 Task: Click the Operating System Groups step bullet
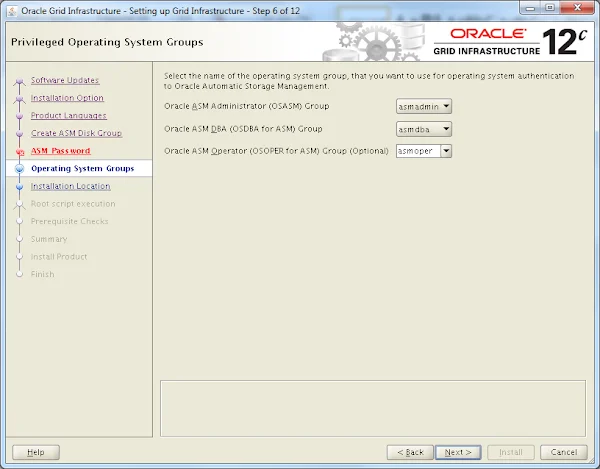(x=20, y=169)
